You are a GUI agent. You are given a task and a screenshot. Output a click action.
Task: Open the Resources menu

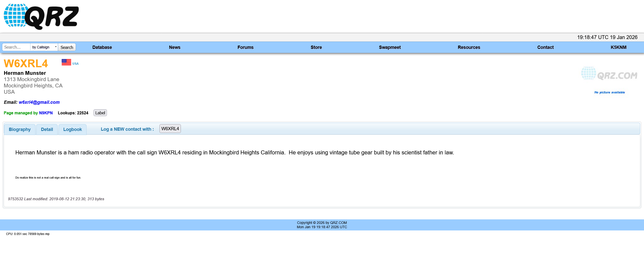point(469,47)
